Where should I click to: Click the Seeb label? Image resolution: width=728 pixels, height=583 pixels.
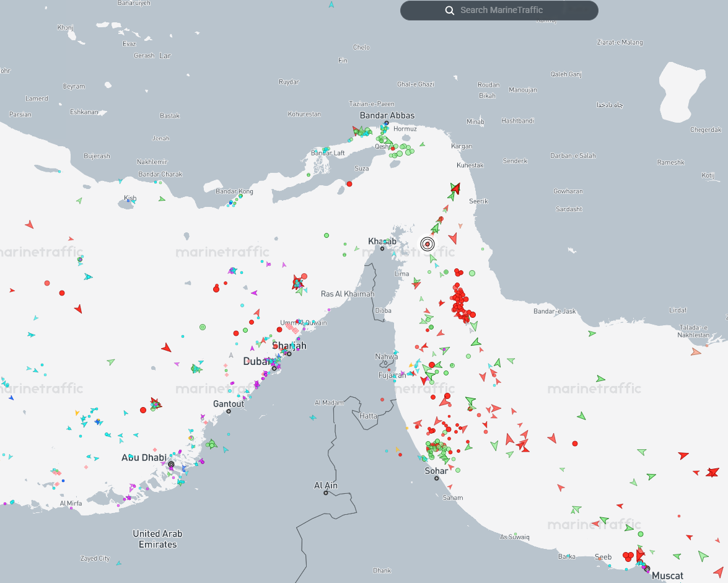tap(603, 557)
